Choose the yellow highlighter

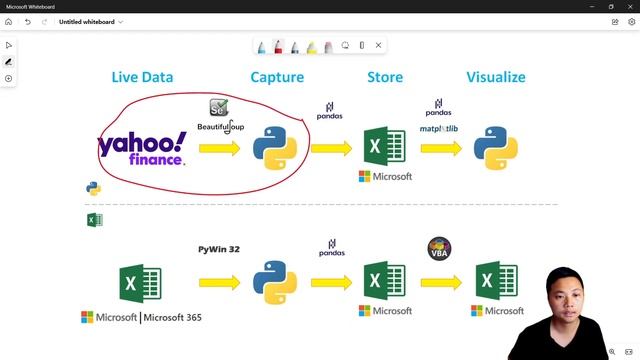coord(311,47)
